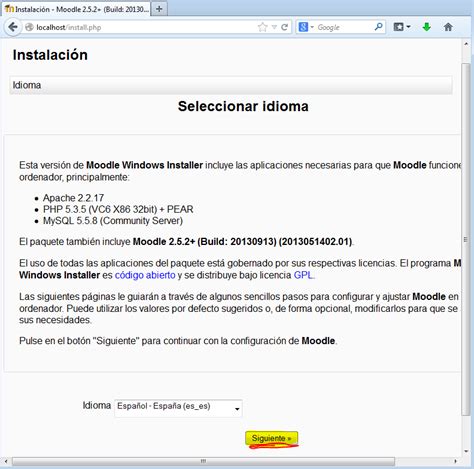
Task: Click the globe site identity icon
Action: 29,27
